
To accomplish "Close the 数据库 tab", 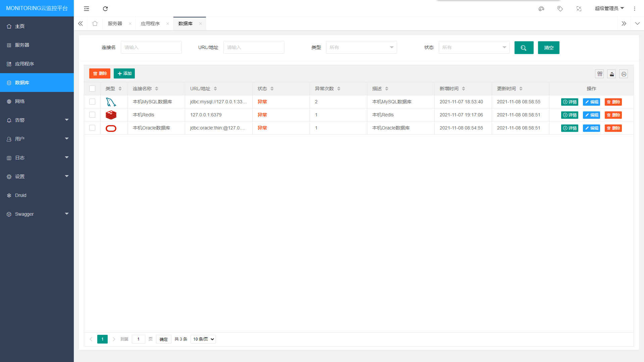I will coord(201,23).
